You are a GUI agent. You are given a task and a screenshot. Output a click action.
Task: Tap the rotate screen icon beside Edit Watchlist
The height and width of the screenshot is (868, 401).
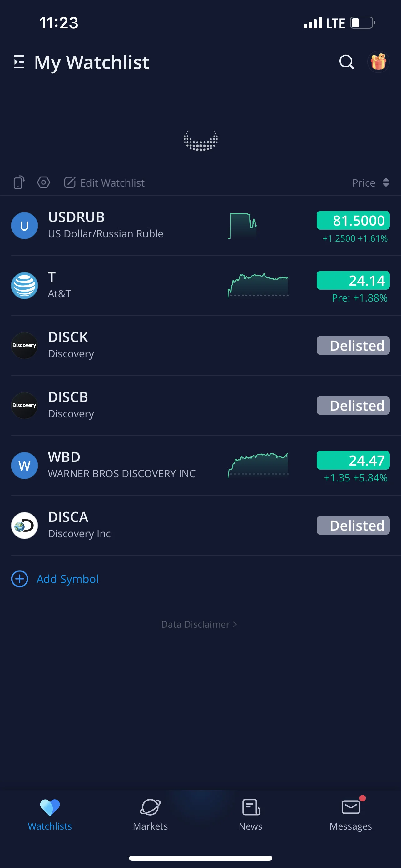pos(19,183)
